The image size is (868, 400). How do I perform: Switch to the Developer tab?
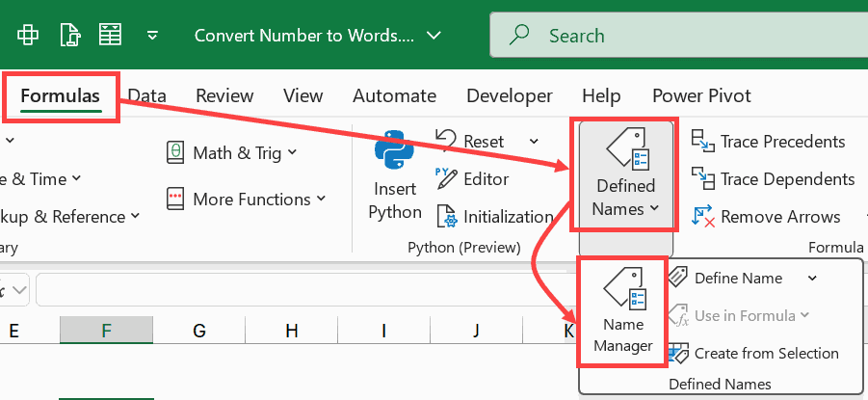point(510,96)
